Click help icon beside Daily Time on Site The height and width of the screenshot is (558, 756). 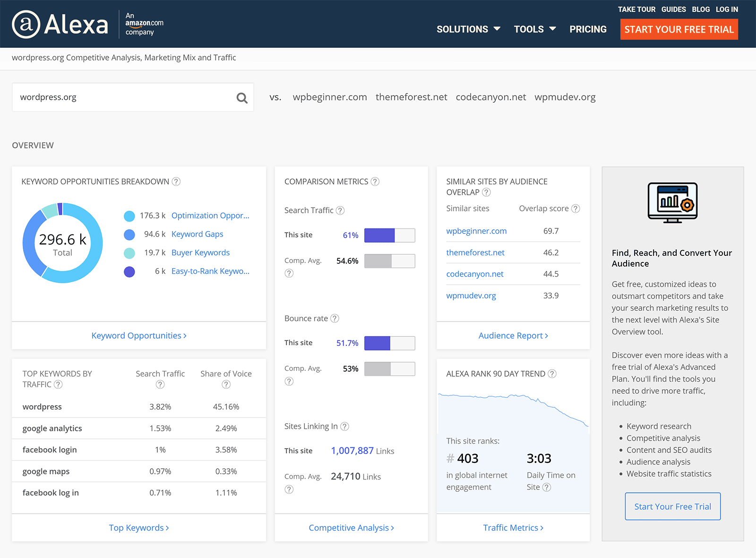tap(547, 487)
